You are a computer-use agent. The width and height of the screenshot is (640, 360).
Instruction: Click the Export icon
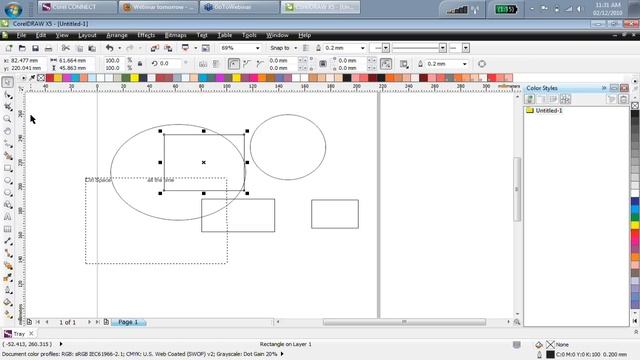(168, 48)
